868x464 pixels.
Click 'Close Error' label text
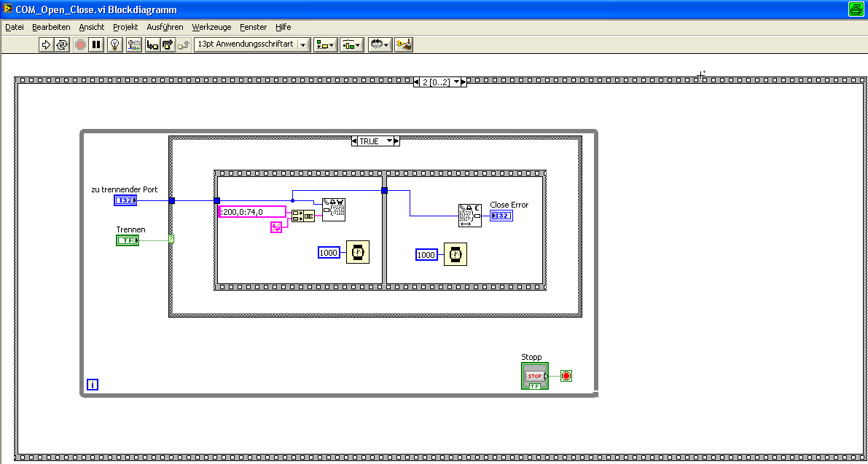509,205
